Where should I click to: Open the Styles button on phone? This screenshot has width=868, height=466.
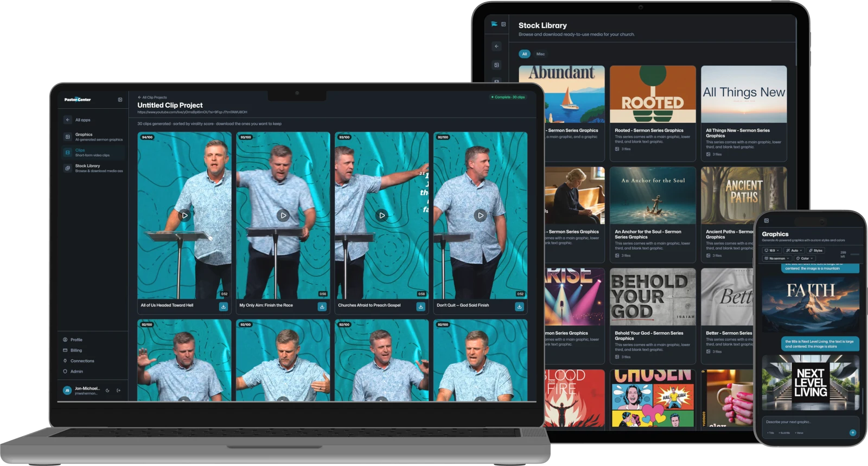tap(816, 251)
